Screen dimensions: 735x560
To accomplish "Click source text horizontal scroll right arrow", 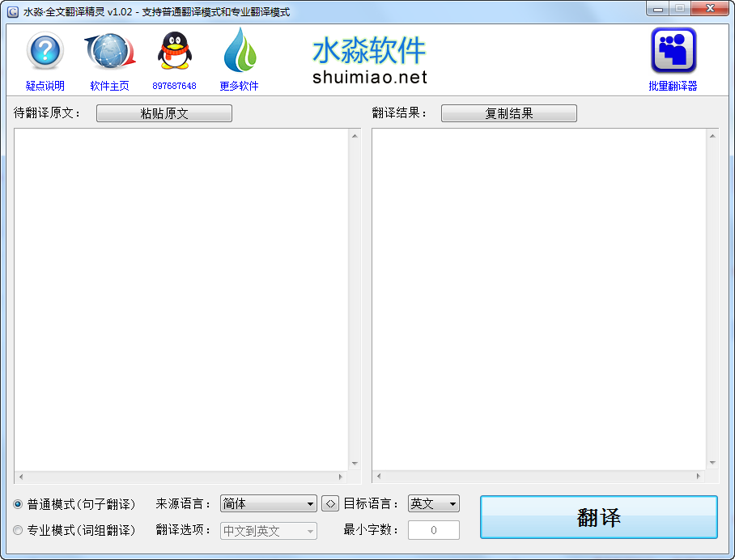I will click(341, 477).
